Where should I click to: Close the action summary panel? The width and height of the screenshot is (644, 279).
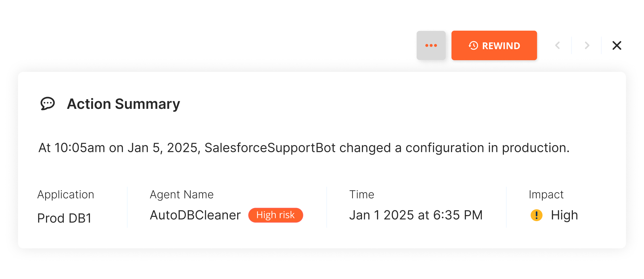coord(617,45)
